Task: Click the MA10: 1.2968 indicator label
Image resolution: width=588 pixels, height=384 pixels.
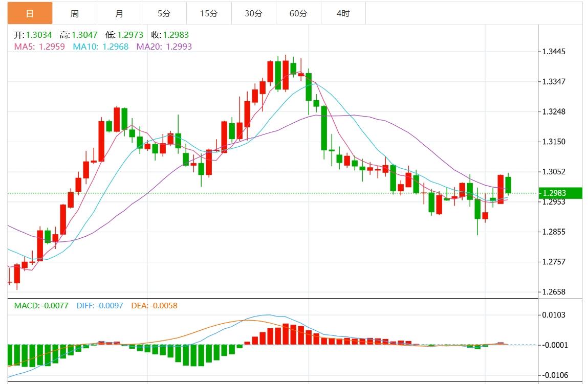Action: pos(100,47)
